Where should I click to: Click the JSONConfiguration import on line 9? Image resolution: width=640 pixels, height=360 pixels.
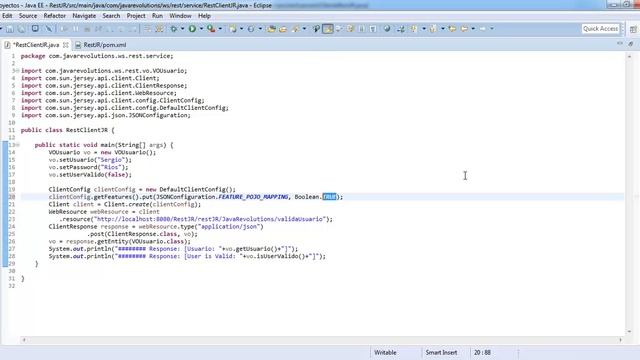click(106, 116)
